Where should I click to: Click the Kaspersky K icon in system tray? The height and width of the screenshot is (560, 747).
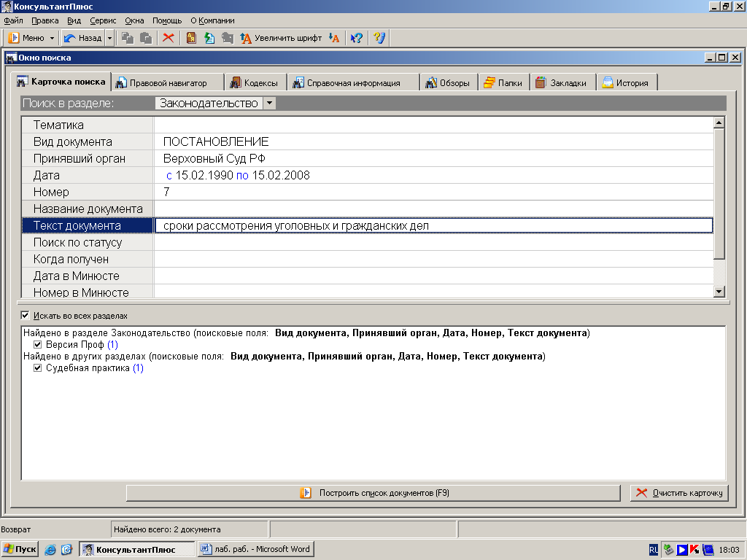point(694,550)
